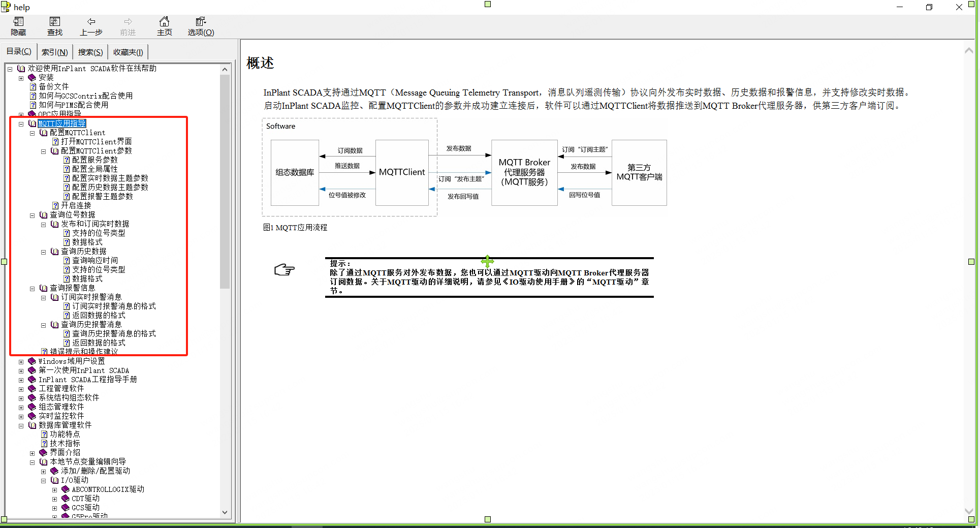Click the topic icon beside 查询响应时间
This screenshot has height=528, width=980.
(67, 261)
